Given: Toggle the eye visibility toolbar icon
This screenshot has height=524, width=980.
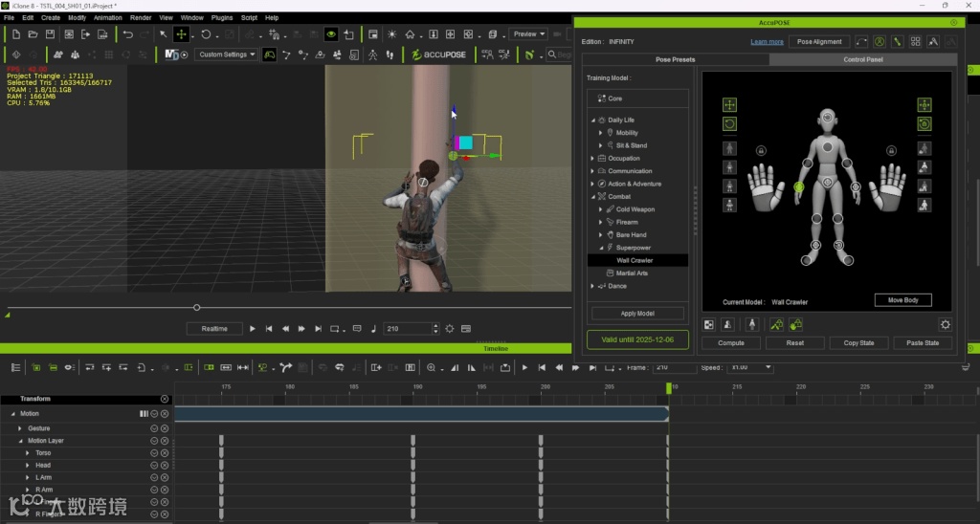Looking at the screenshot, I should (331, 34).
